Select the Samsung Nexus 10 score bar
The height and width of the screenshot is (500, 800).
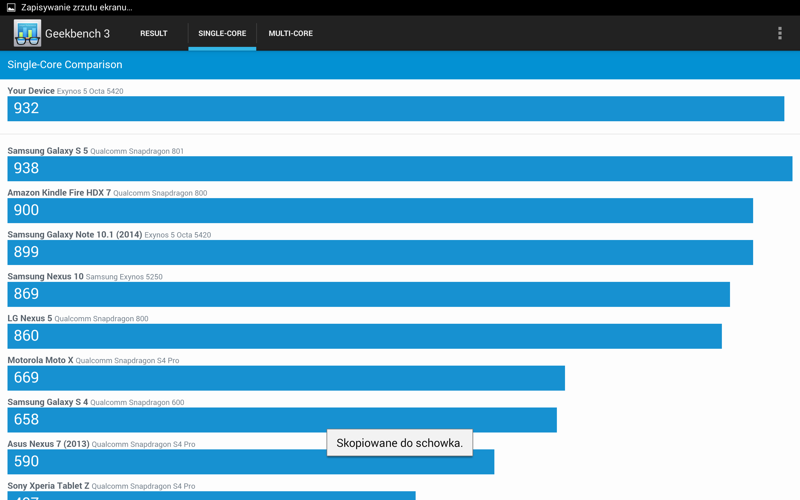368,294
